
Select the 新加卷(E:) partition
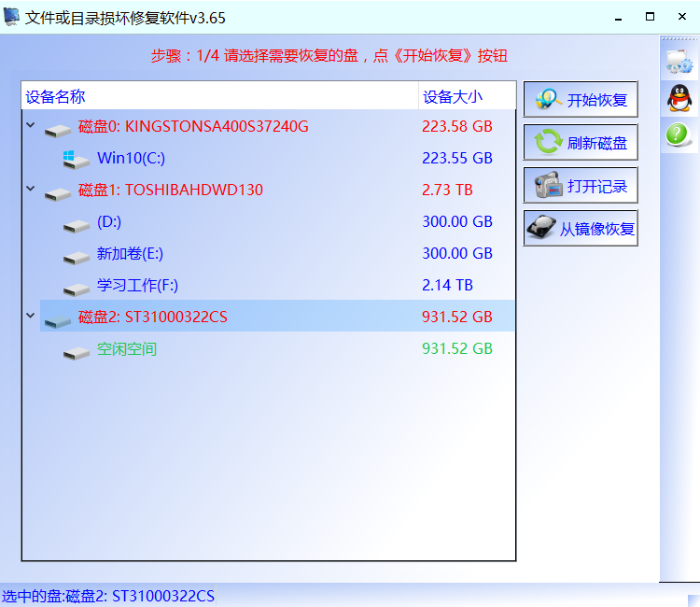coord(130,253)
